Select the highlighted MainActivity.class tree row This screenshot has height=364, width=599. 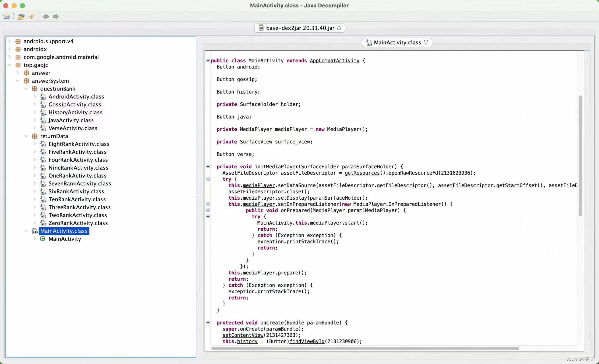[64, 231]
